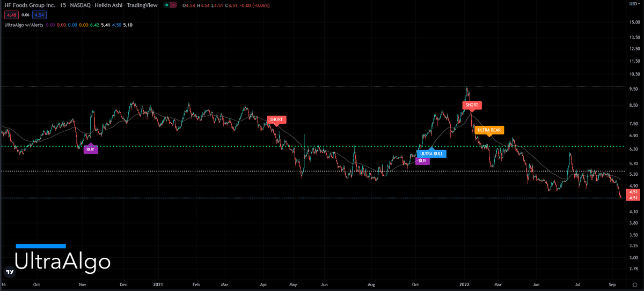Screen dimensions: 644x291
Task: Click the blue 4.54 buy price button
Action: click(x=40, y=15)
